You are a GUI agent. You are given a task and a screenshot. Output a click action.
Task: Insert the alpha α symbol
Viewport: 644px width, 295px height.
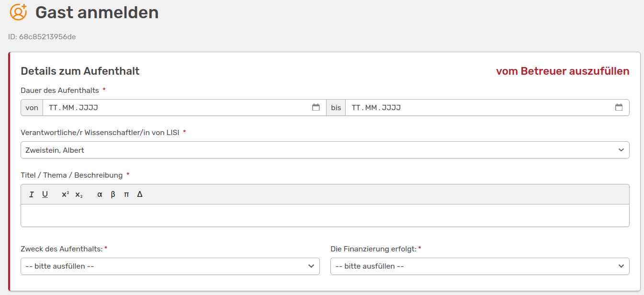click(100, 194)
